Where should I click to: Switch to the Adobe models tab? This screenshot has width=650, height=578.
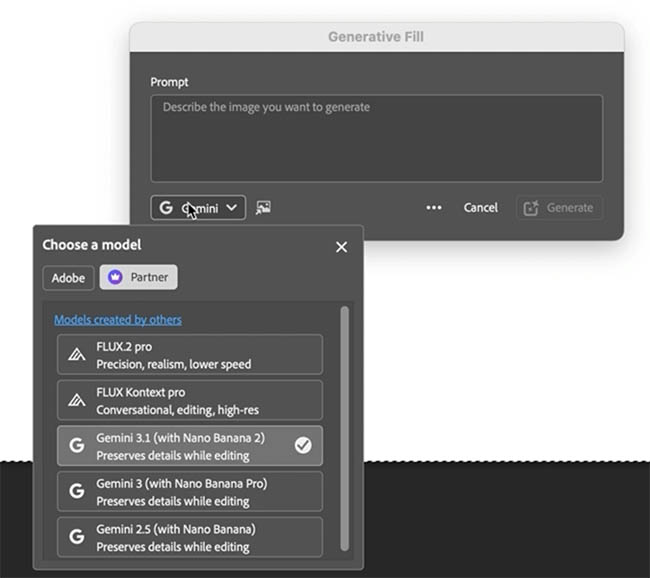68,277
